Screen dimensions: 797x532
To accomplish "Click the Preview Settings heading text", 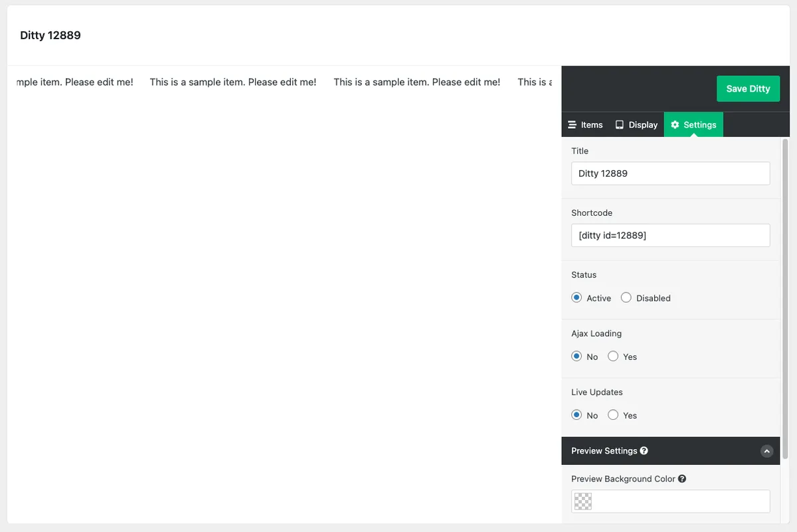I will point(604,451).
